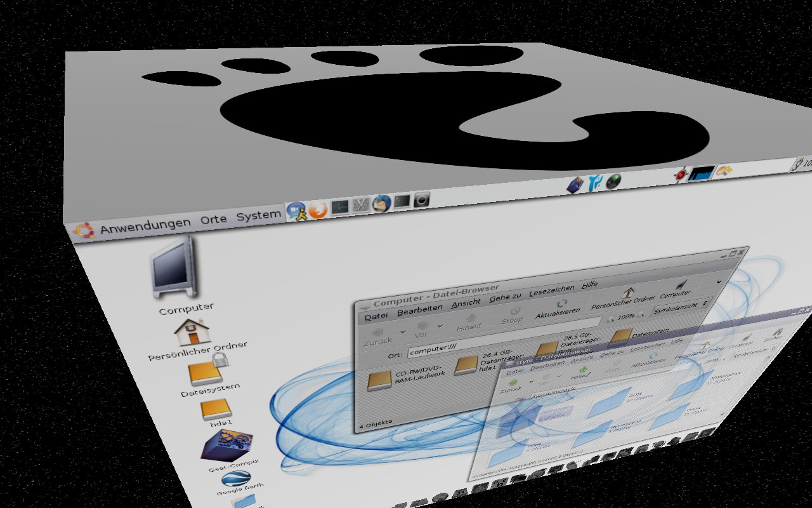The width and height of the screenshot is (812, 508).
Task: Click Stopp in the Computer window toolbar
Action: pyautogui.click(x=513, y=316)
